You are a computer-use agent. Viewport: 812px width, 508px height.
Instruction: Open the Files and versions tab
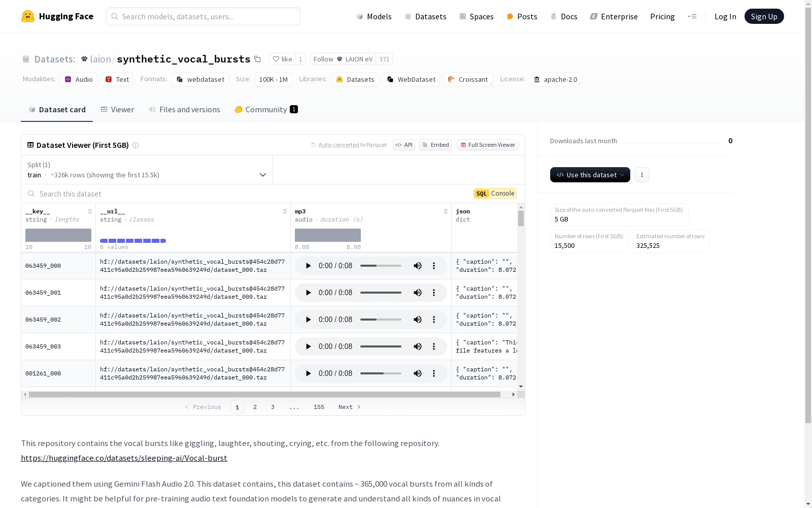184,110
